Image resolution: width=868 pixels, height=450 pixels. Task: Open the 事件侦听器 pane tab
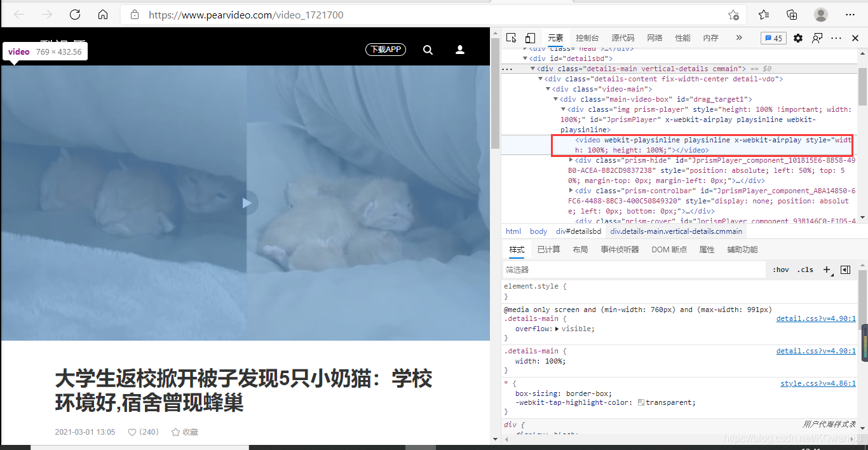(620, 250)
